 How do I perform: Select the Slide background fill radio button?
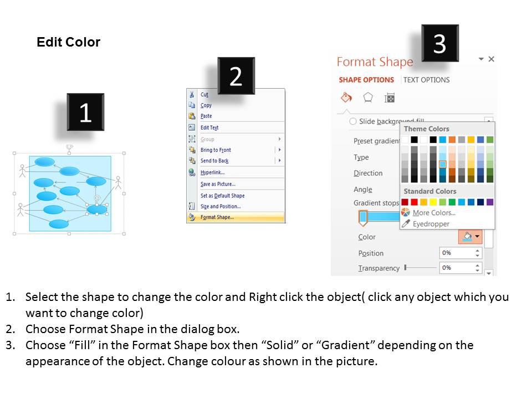point(353,121)
